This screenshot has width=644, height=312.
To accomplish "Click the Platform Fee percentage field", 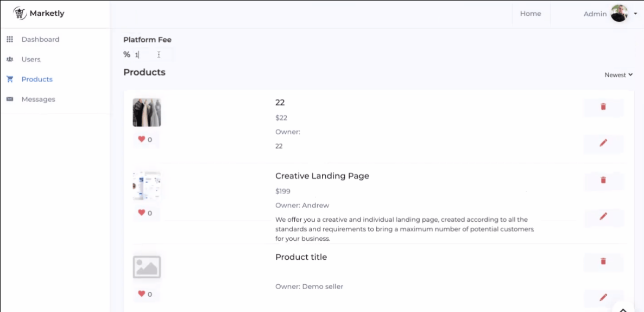I will click(153, 54).
